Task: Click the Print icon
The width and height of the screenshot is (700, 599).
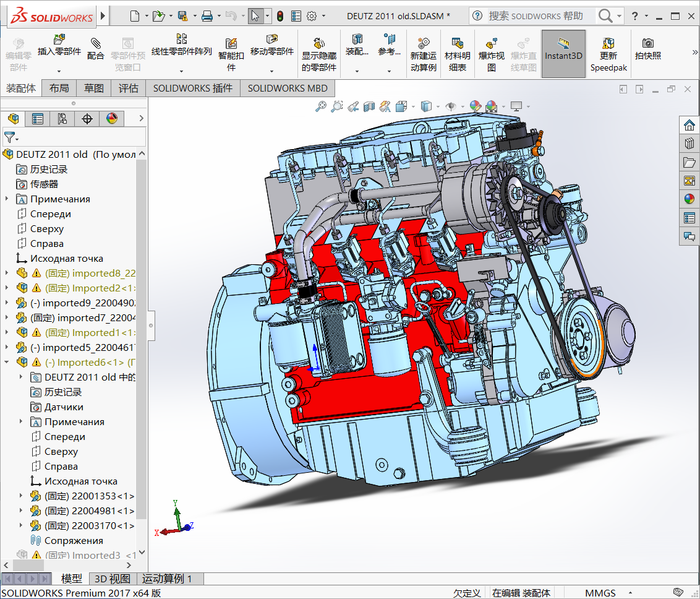Action: (207, 16)
